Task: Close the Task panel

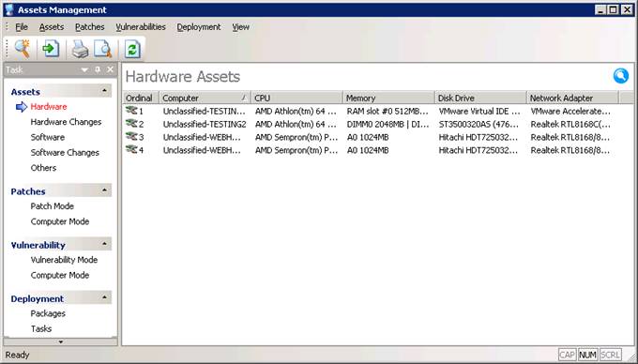Action: (111, 69)
